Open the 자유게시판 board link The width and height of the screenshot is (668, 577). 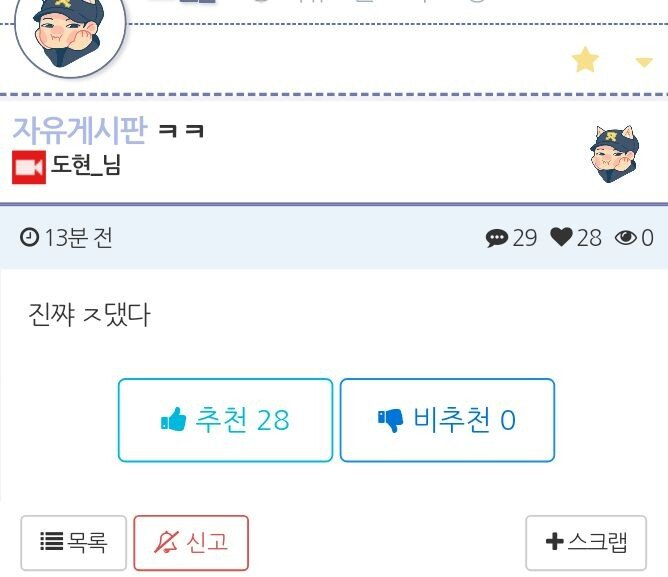pyautogui.click(x=80, y=130)
